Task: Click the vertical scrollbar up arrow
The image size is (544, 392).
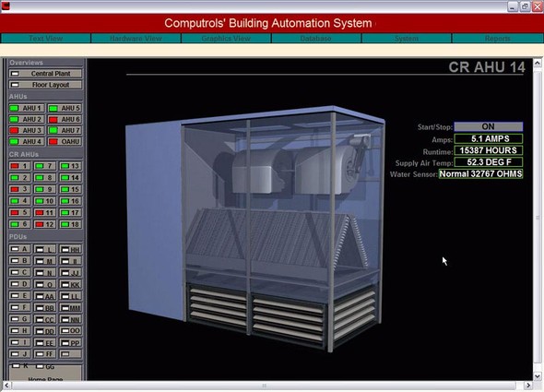Action: click(537, 64)
